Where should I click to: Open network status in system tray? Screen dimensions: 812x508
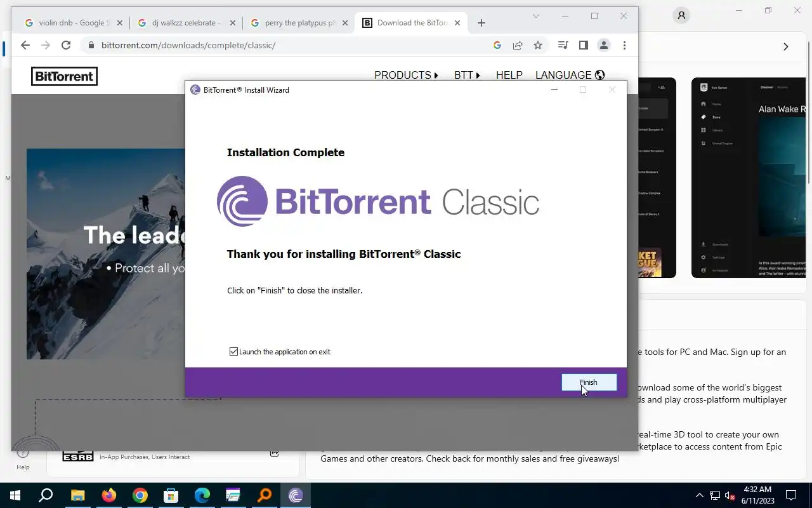tap(715, 495)
